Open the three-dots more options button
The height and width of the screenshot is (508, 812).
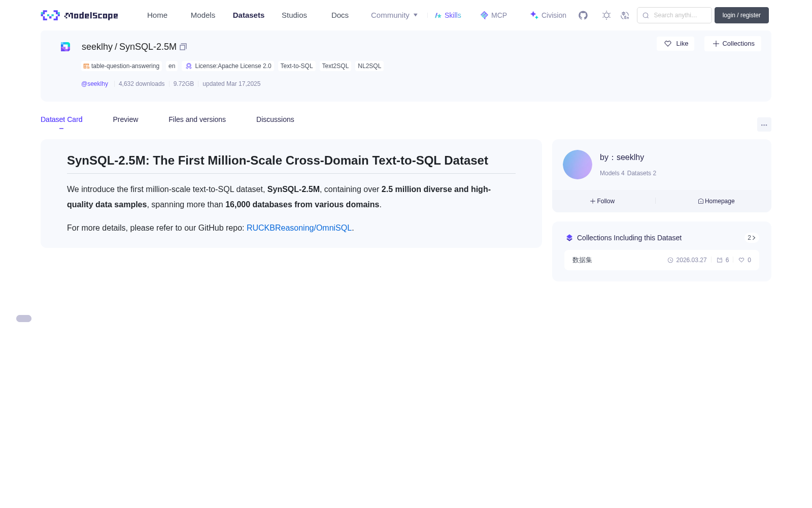pos(764,124)
